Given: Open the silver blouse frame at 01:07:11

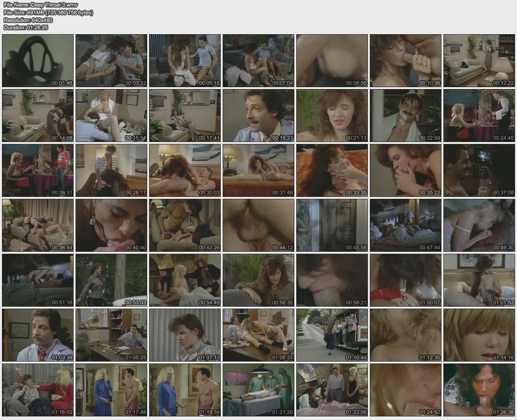Looking at the screenshot, I should pyautogui.click(x=185, y=335).
